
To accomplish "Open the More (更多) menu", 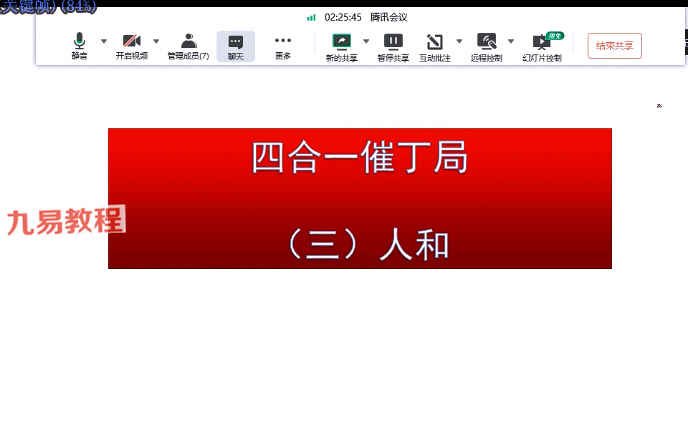I will pyautogui.click(x=283, y=46).
